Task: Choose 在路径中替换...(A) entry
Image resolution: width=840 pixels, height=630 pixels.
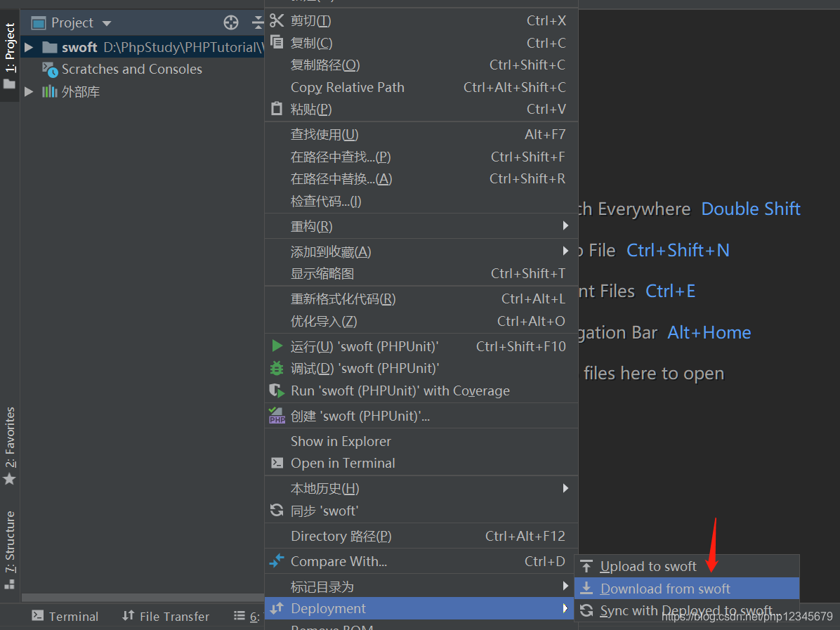Action: pos(421,178)
